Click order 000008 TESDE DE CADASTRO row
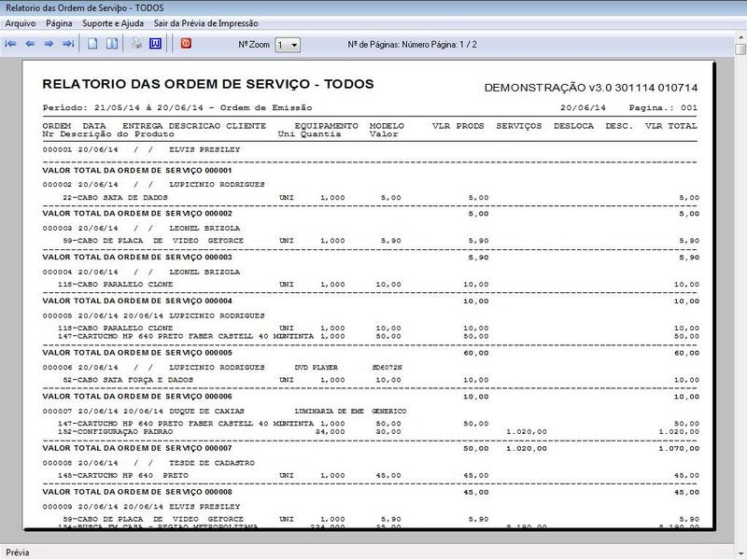 point(148,463)
